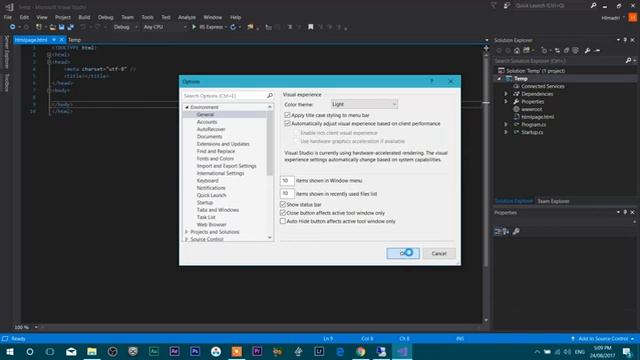The image size is (640, 360).
Task: Expand the Program.cs node in Solution Explorer
Action: [x=506, y=124]
